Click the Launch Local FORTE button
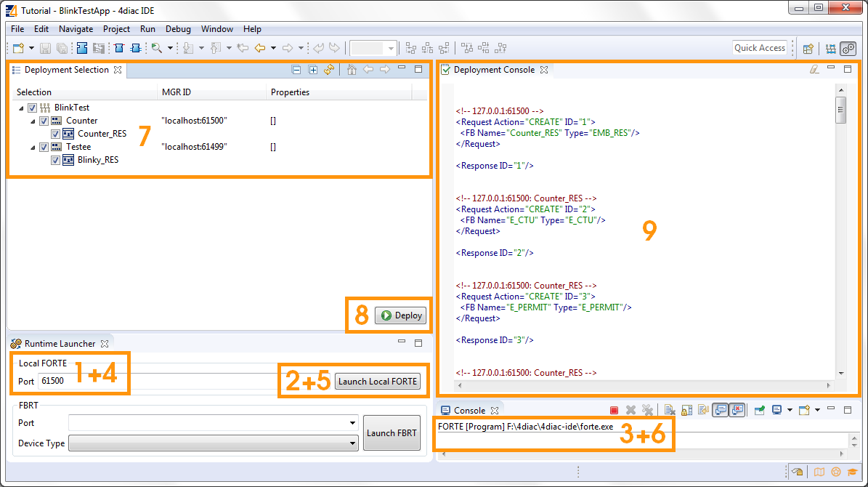The height and width of the screenshot is (487, 868). point(378,382)
